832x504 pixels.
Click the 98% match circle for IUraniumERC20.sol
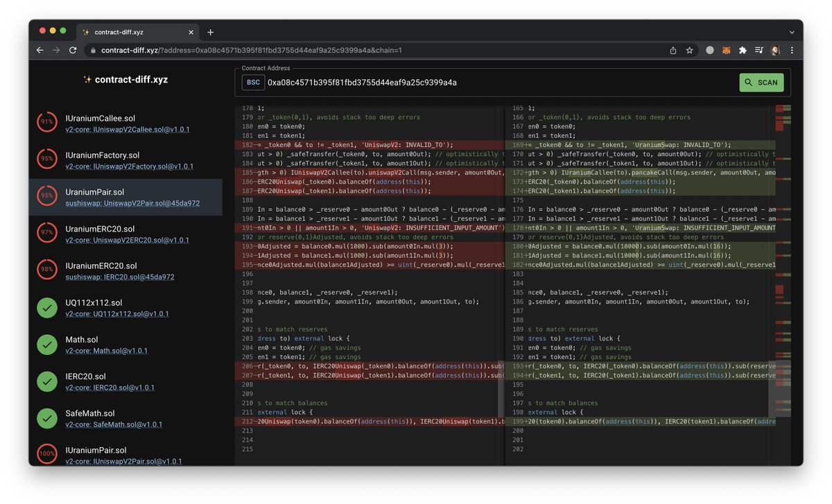click(x=47, y=269)
